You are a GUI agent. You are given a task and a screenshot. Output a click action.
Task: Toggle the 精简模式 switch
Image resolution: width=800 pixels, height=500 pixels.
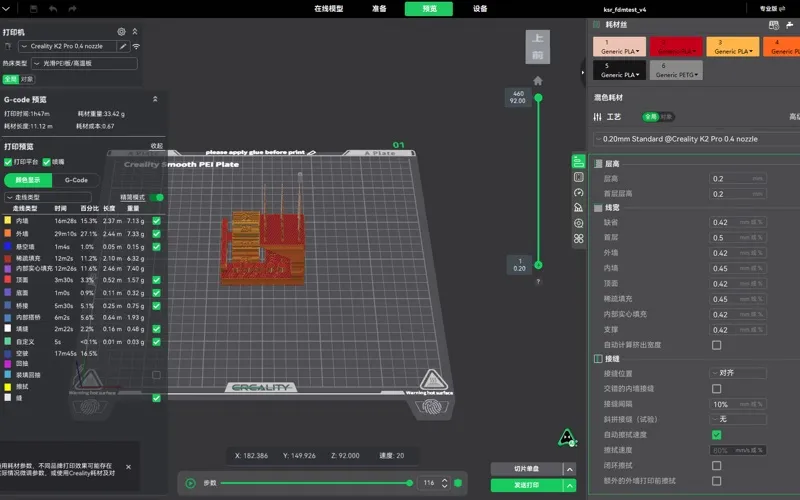point(159,197)
